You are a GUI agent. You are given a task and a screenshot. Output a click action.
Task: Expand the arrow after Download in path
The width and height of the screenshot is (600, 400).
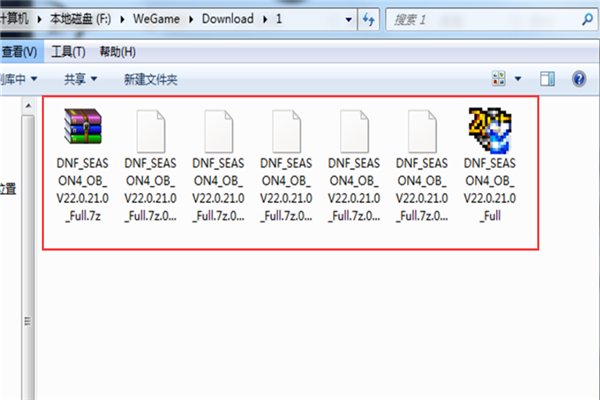(x=265, y=19)
